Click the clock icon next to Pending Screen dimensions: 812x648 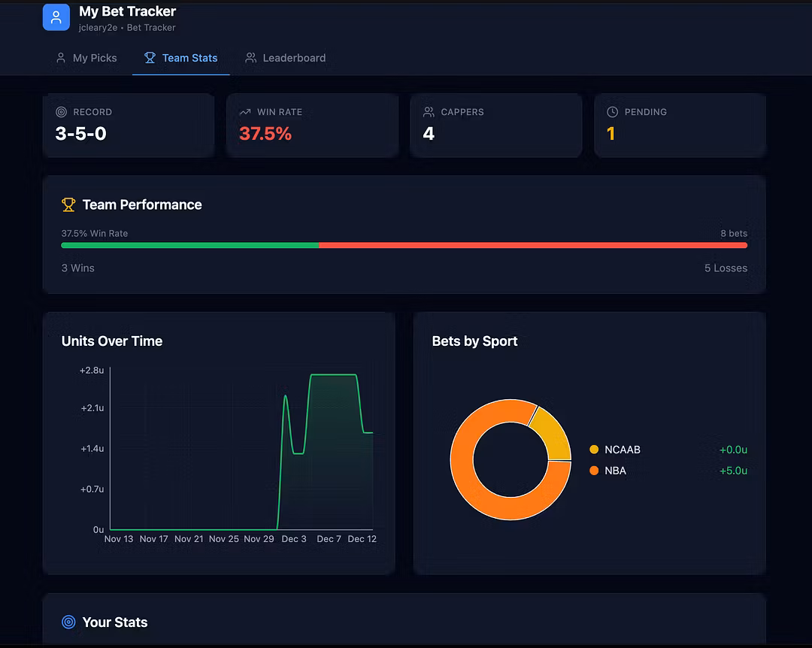click(613, 112)
